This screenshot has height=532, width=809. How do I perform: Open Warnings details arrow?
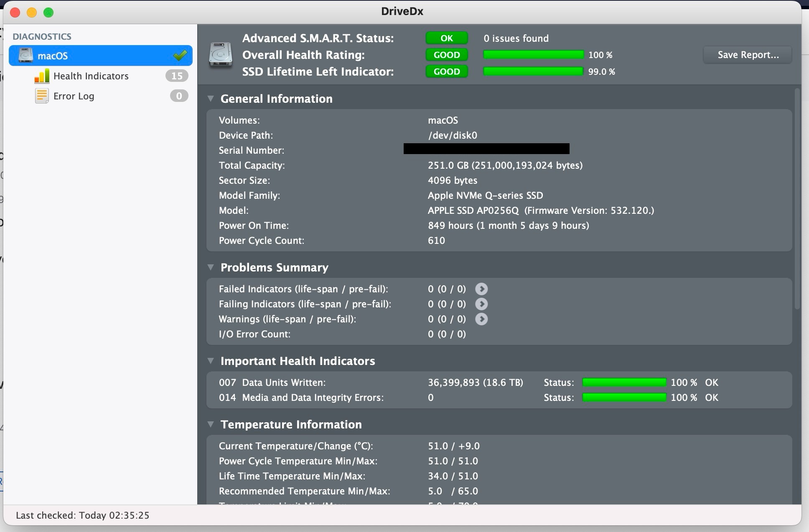coord(481,319)
